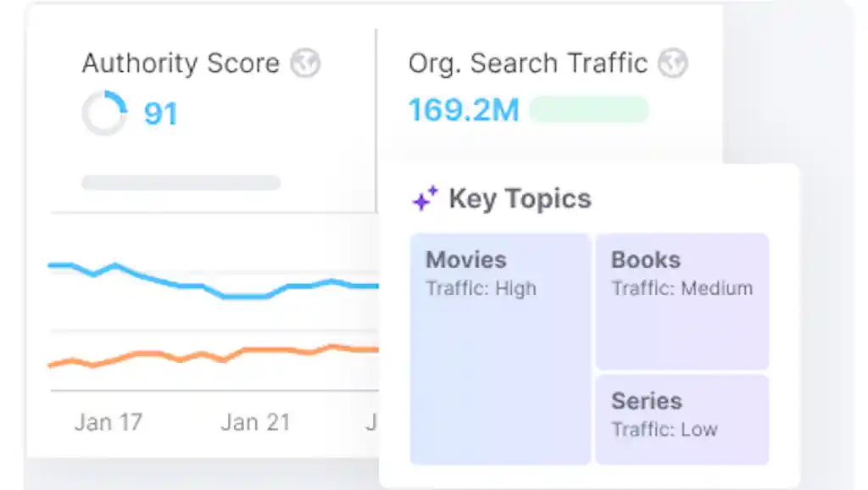This screenshot has height=490, width=868.
Task: Select the Books topic tile
Action: (x=682, y=301)
